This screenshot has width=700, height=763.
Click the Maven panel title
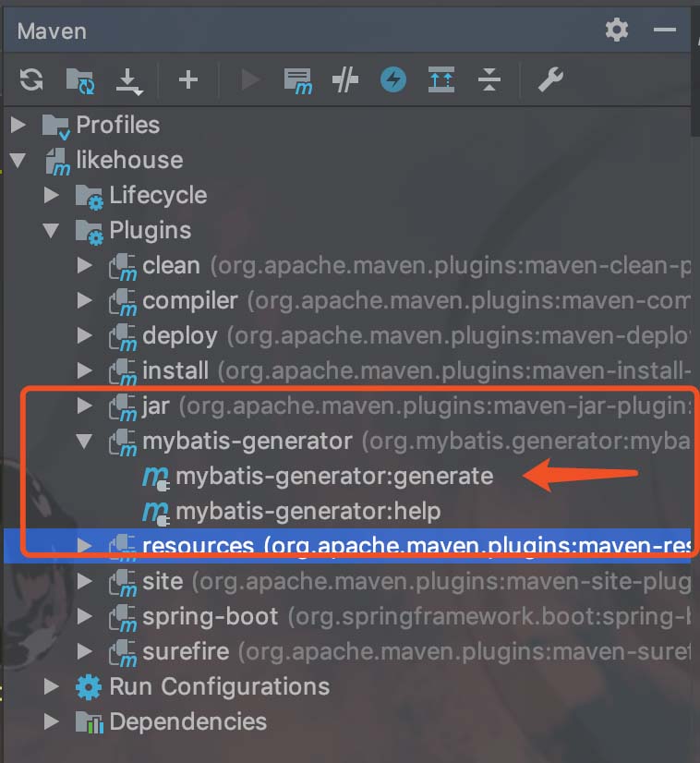(x=52, y=31)
